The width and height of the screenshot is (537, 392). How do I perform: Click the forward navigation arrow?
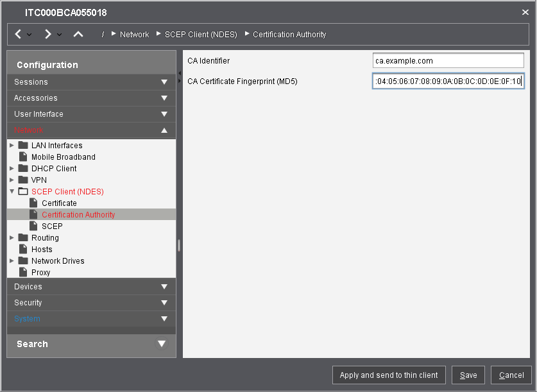tap(47, 34)
